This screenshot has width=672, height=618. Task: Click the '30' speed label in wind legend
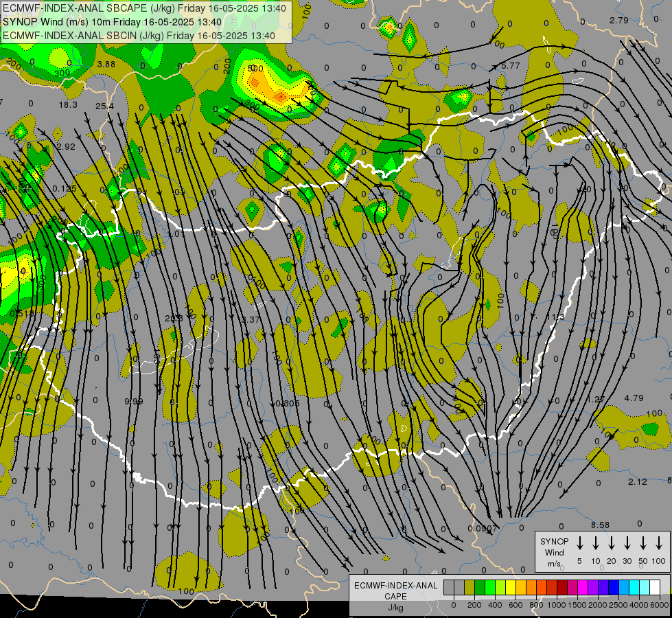point(627,561)
